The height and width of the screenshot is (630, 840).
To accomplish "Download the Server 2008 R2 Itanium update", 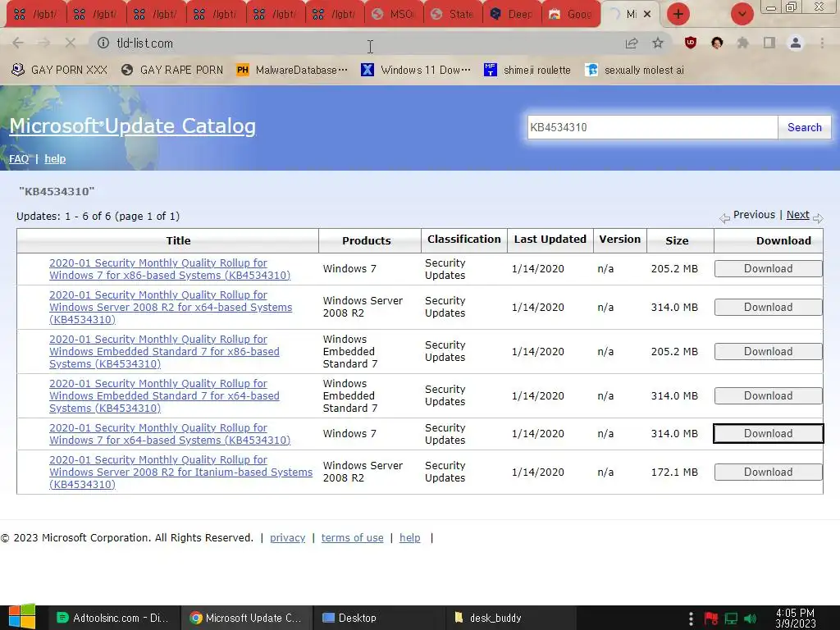I will [x=768, y=472].
